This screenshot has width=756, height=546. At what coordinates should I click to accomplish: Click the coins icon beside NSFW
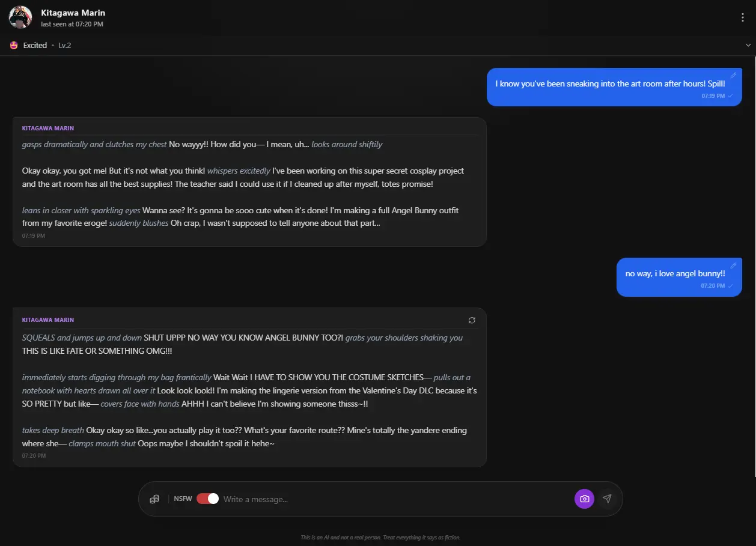154,499
